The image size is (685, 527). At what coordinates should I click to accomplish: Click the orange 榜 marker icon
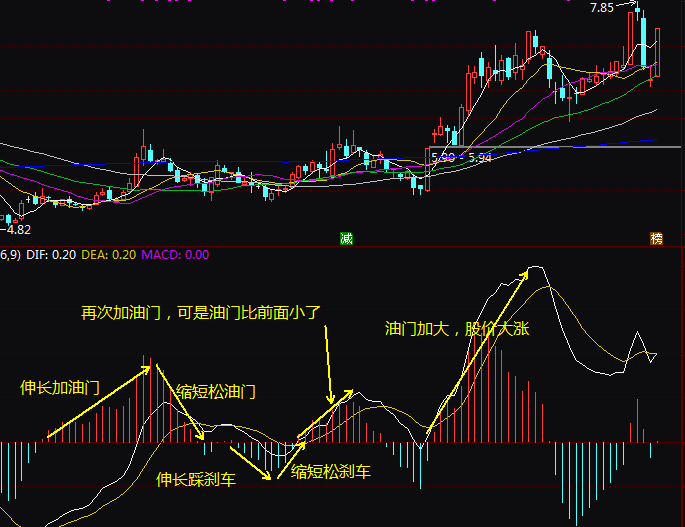click(x=657, y=239)
